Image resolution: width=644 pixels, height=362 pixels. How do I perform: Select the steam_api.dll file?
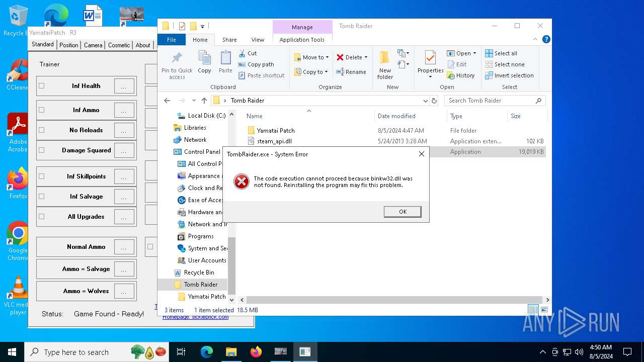pyautogui.click(x=274, y=141)
